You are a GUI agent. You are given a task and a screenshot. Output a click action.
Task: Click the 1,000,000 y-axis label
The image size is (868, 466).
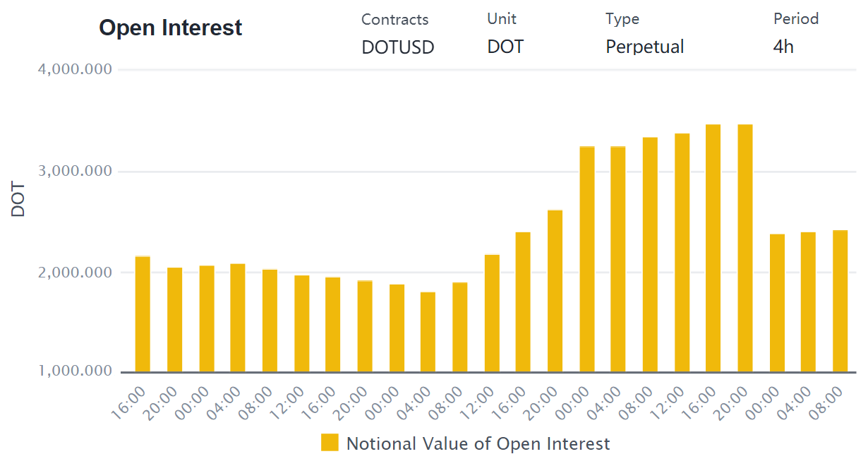pos(73,371)
